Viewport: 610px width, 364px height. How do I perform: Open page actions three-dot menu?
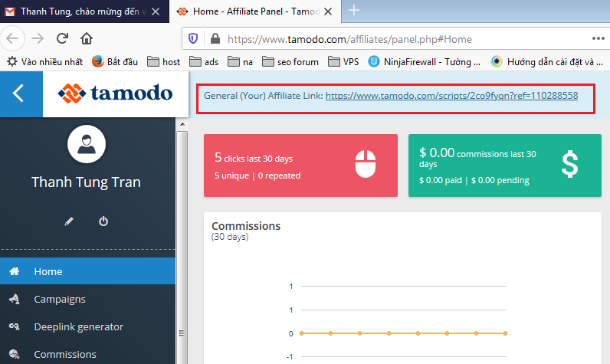coord(598,38)
